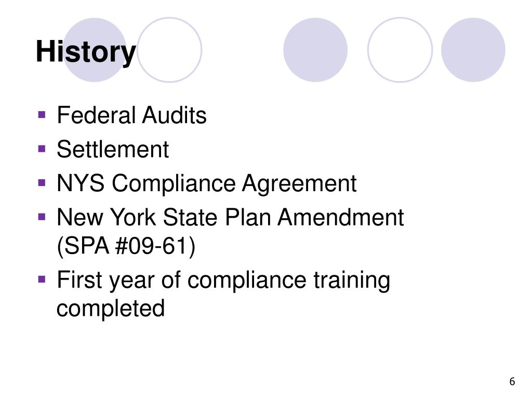Click the bullet marker next to NYS Compliance Agreement
The width and height of the screenshot is (532, 399).
42,183
